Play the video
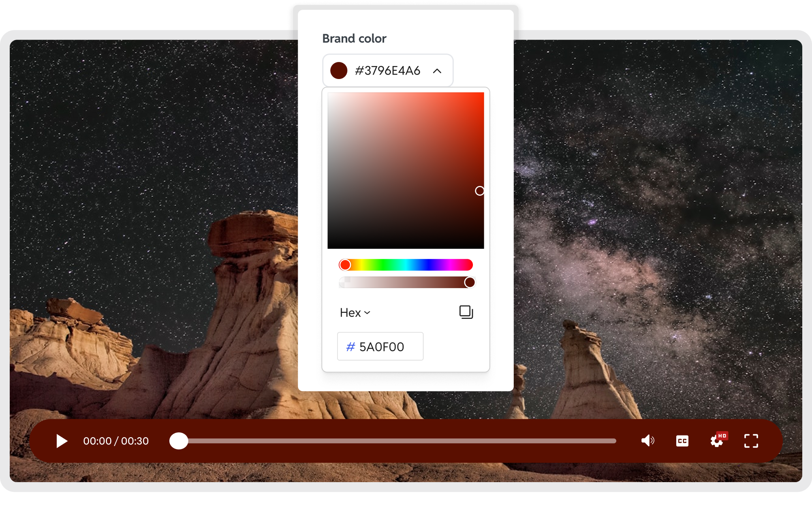The image size is (812, 519). [62, 441]
